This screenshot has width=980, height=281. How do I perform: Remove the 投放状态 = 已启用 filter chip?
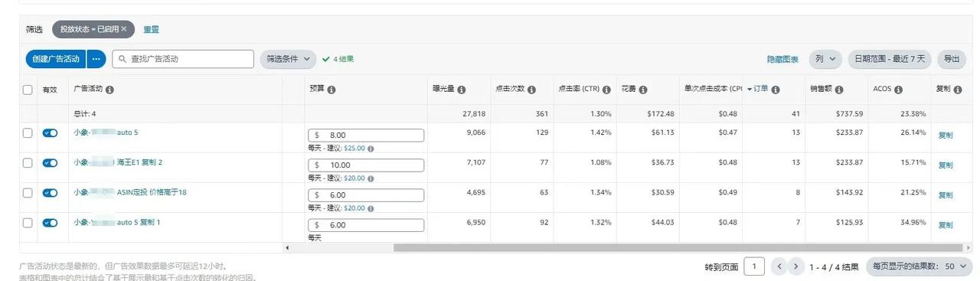click(124, 29)
